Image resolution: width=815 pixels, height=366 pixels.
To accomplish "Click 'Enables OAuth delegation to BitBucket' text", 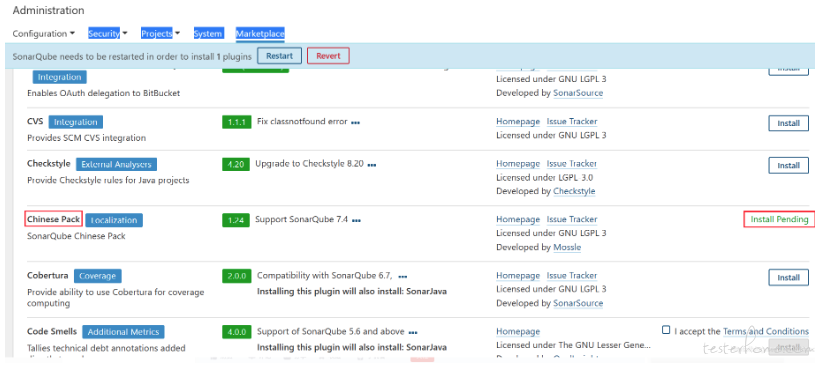I will coord(103,94).
